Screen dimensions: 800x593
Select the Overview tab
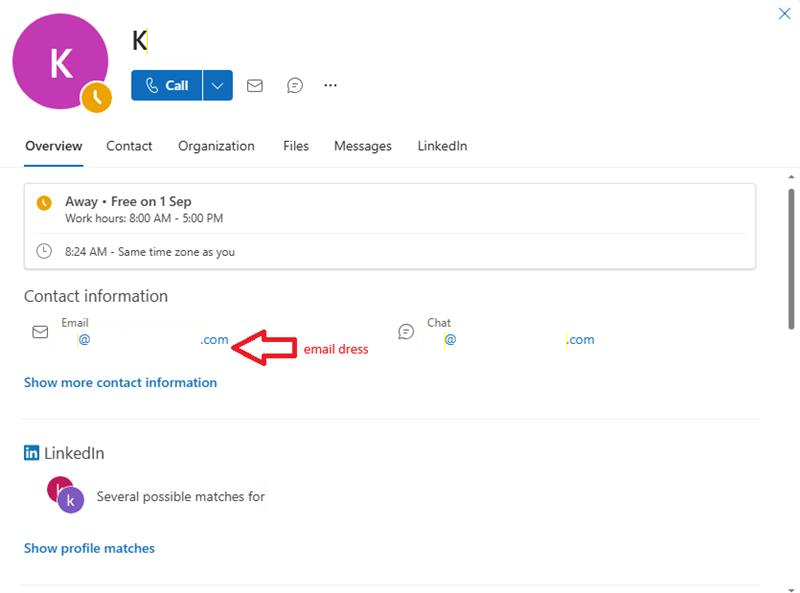54,146
